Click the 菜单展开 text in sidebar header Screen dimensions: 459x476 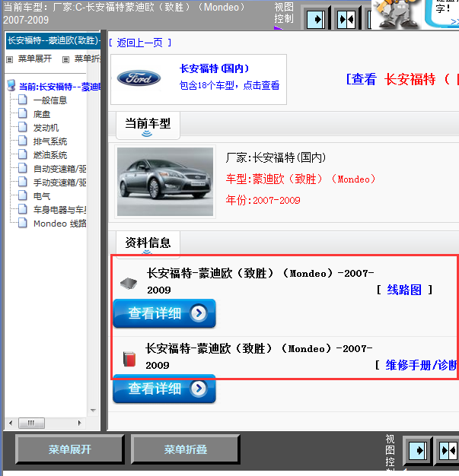[35, 59]
